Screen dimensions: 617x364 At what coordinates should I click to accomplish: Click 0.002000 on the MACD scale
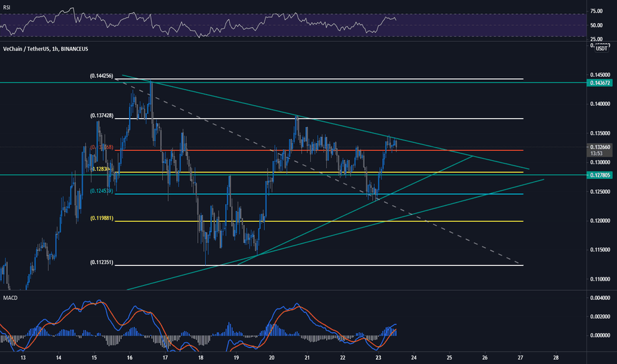(x=600, y=316)
